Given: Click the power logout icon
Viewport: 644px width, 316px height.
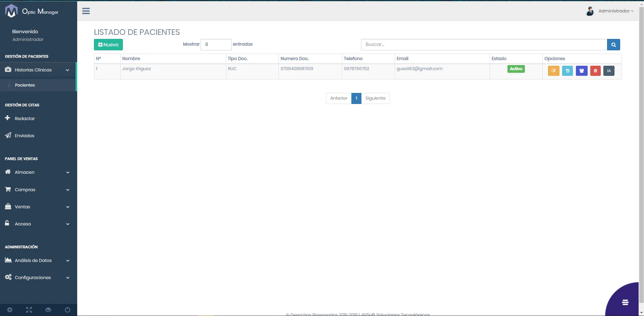Looking at the screenshot, I should tap(67, 310).
